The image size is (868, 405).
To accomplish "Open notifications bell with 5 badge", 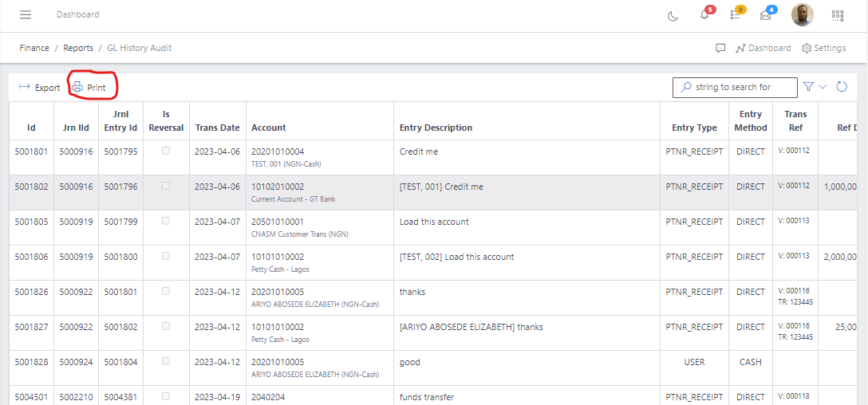I will (704, 15).
